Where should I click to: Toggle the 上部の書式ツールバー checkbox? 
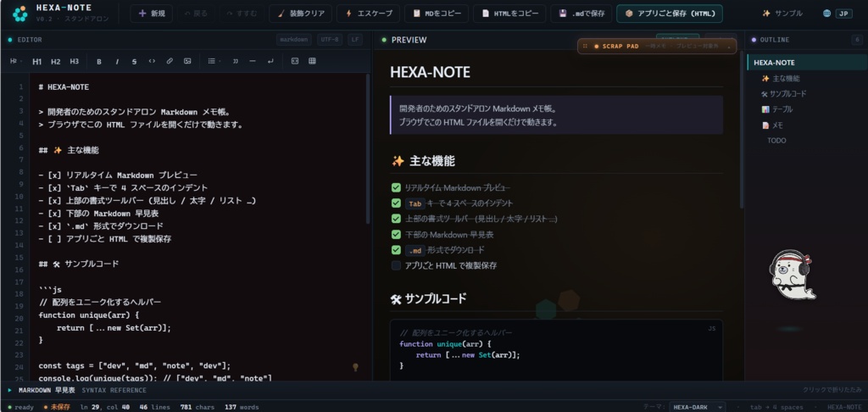click(396, 219)
